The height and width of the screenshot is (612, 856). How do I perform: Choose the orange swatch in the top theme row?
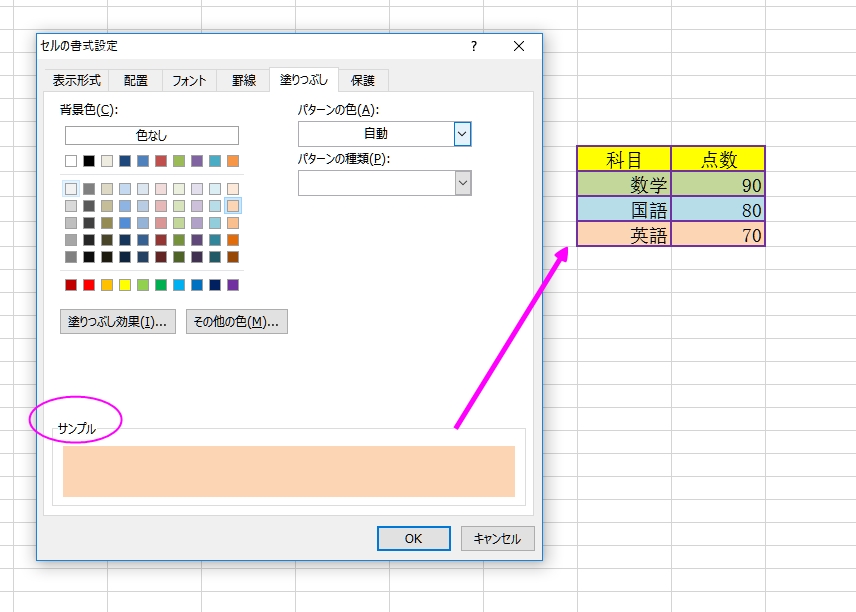pyautogui.click(x=233, y=161)
